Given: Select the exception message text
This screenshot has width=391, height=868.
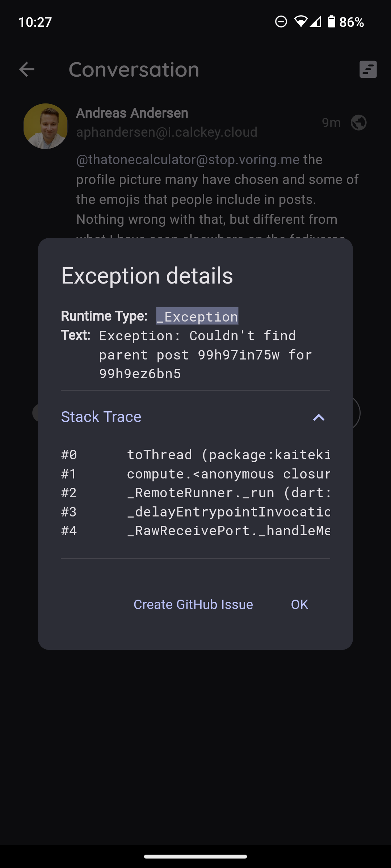Looking at the screenshot, I should point(206,355).
